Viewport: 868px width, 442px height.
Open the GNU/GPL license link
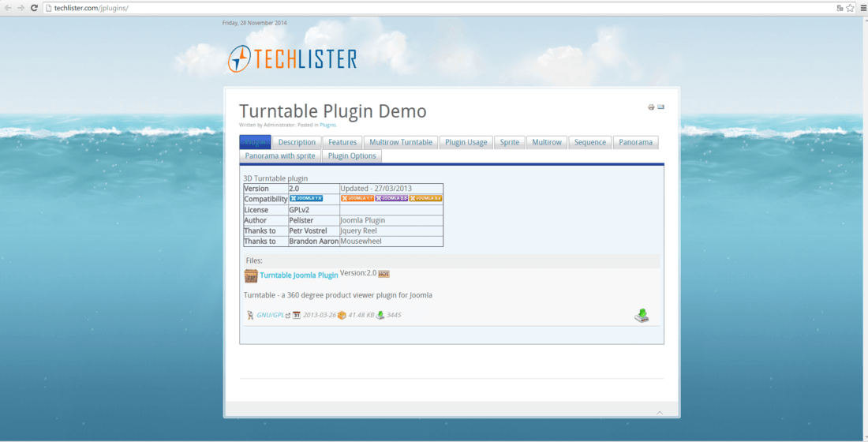[270, 315]
